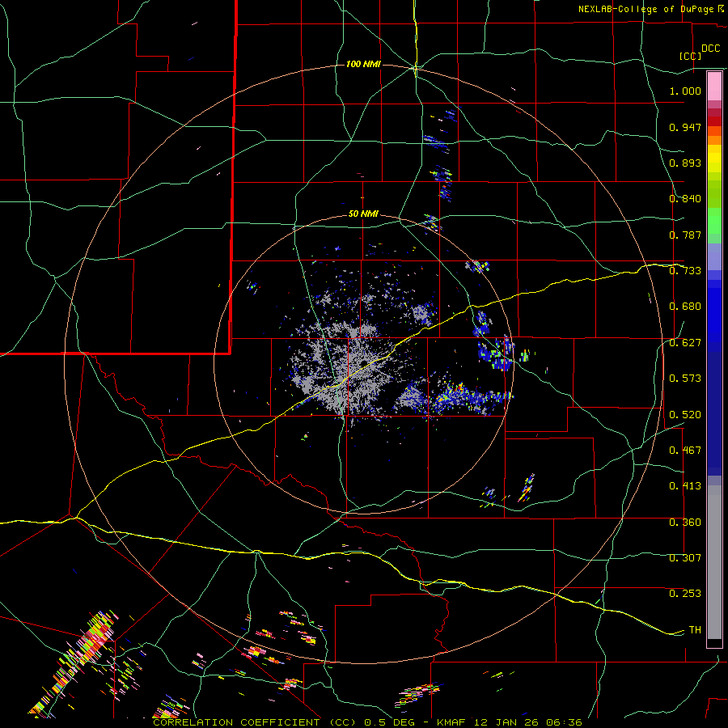Select the 0.467 color scale value
The image size is (728, 728).
pos(685,451)
